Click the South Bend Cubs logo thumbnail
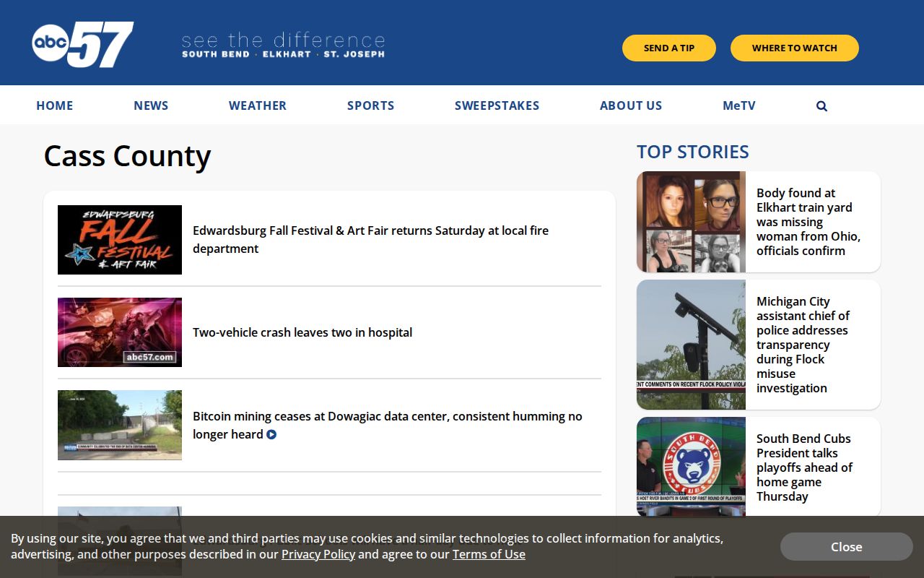This screenshot has width=924, height=578. 691,467
